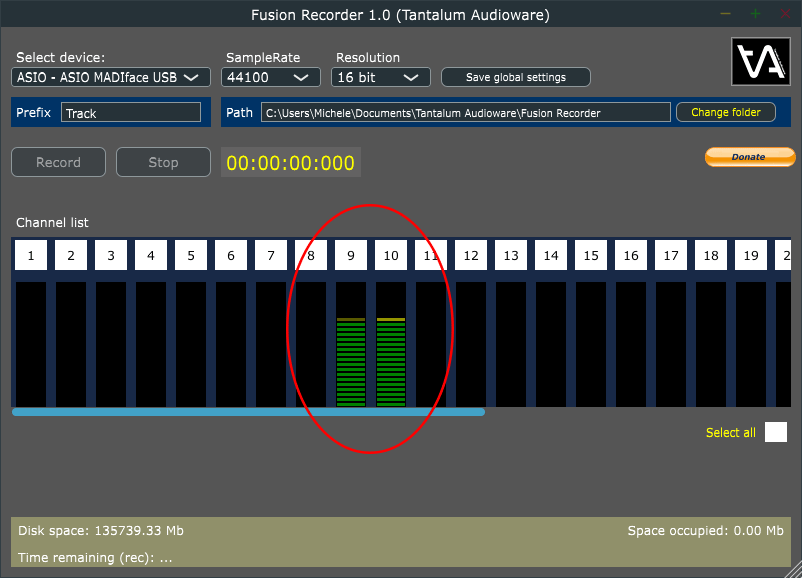Screen dimensions: 802x578
Task: Toggle channel 2 selection
Action: pos(71,255)
